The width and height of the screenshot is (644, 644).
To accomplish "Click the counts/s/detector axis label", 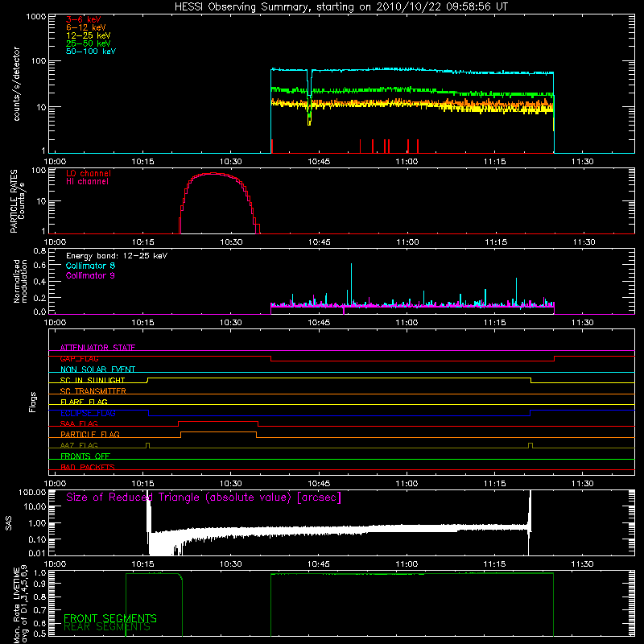I will [16, 84].
